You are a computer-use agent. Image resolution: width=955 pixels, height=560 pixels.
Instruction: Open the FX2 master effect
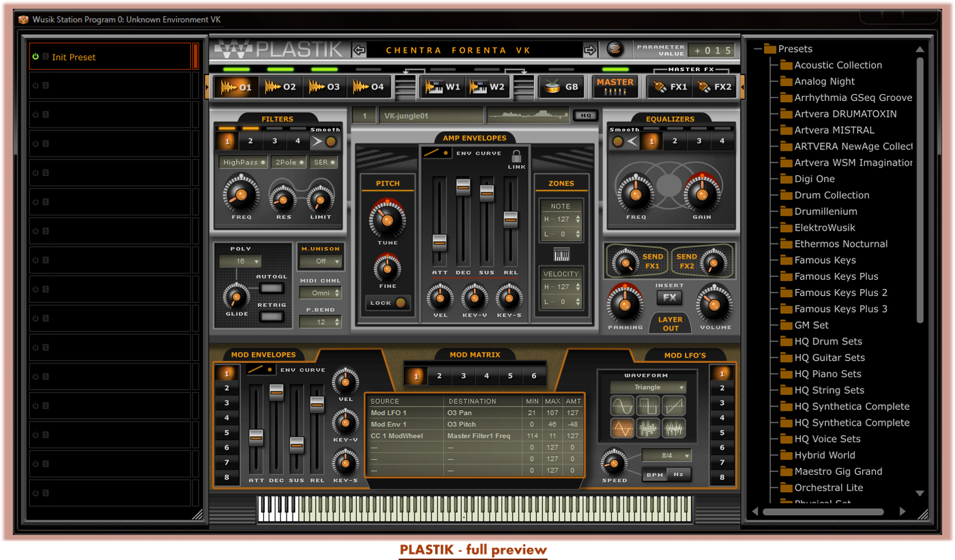coord(714,87)
